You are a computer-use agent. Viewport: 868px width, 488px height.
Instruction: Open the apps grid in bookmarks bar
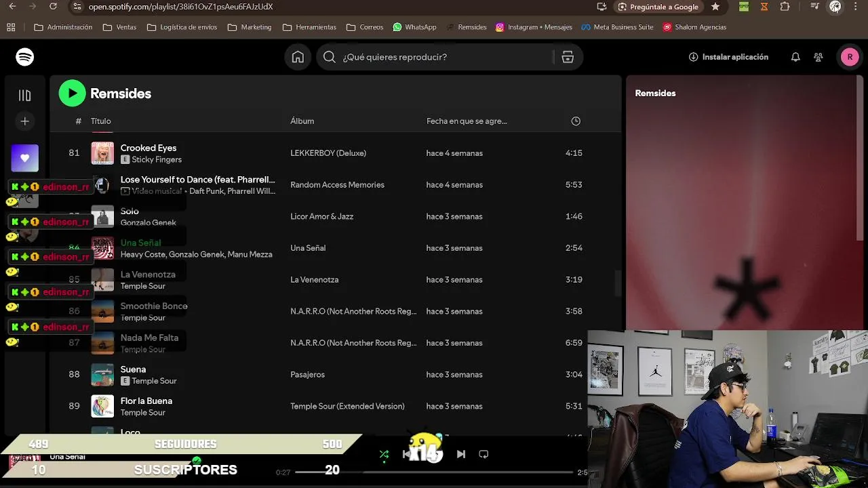click(11, 27)
